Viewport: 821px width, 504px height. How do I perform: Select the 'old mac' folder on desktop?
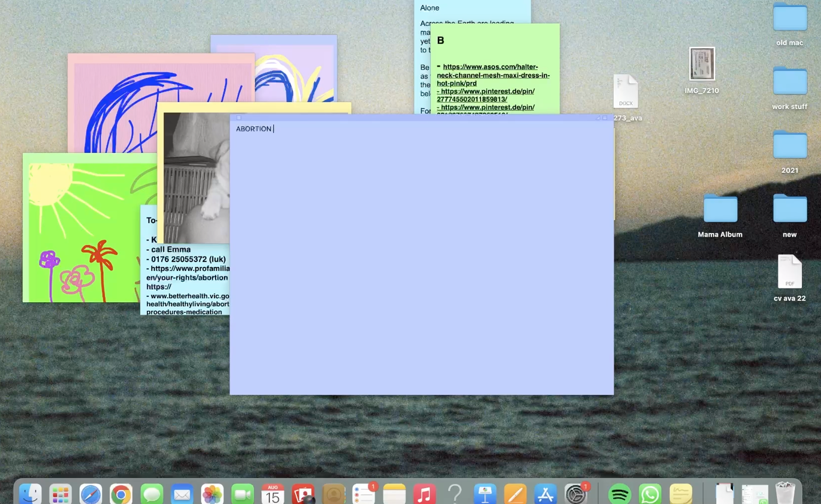click(x=789, y=24)
